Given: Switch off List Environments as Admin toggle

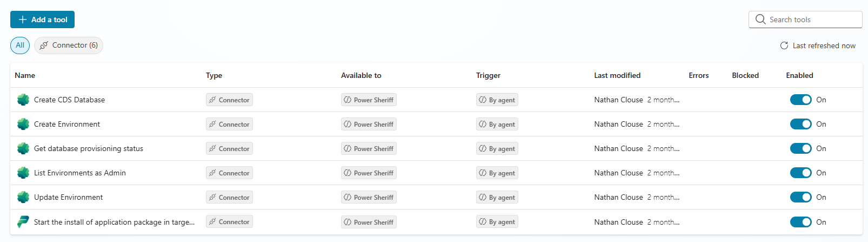Looking at the screenshot, I should pos(800,173).
